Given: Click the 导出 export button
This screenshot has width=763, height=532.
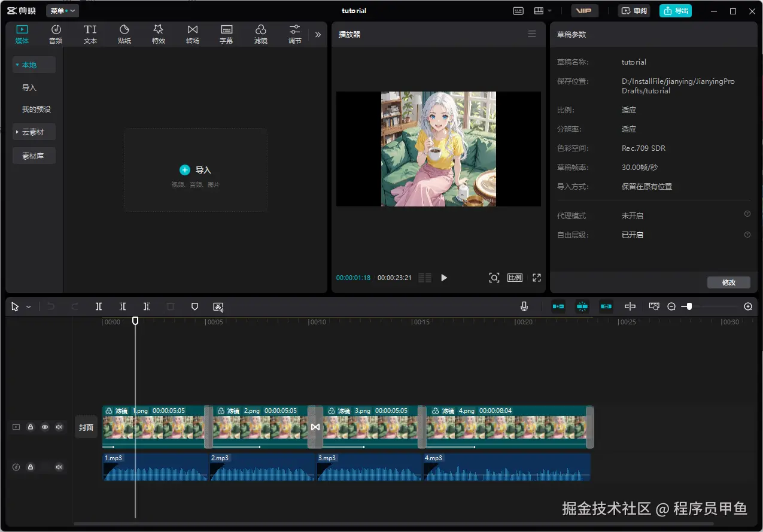Looking at the screenshot, I should (x=675, y=11).
